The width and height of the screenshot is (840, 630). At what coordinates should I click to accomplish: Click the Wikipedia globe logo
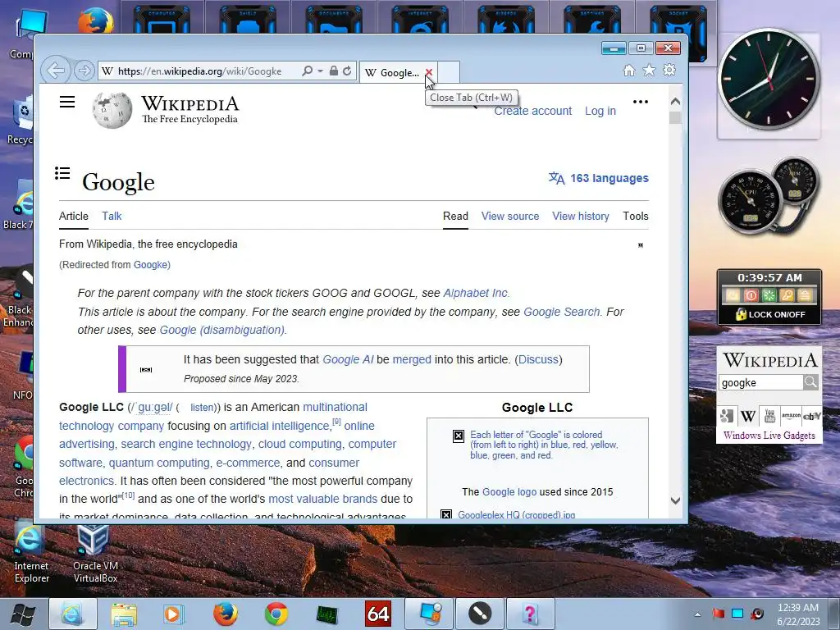[112, 111]
